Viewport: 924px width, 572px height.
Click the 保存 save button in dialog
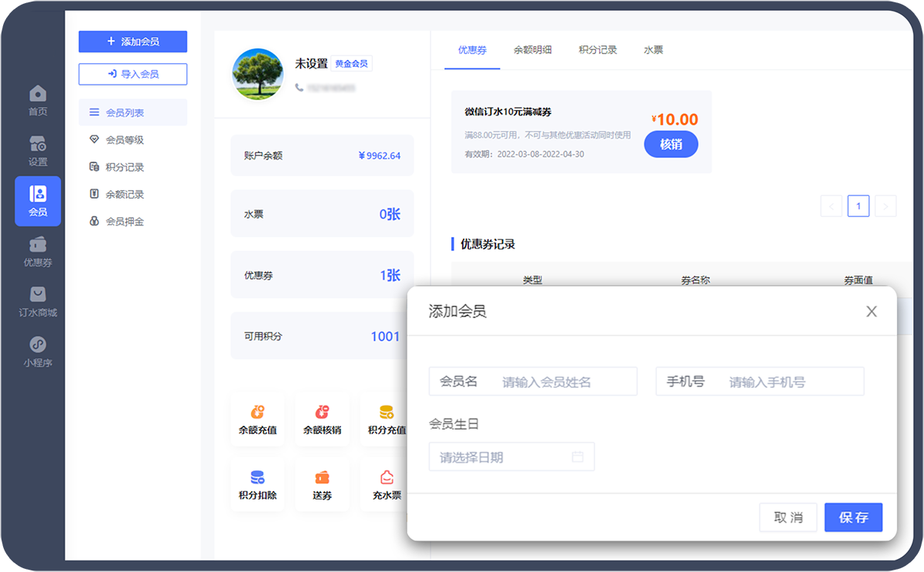pyautogui.click(x=853, y=517)
